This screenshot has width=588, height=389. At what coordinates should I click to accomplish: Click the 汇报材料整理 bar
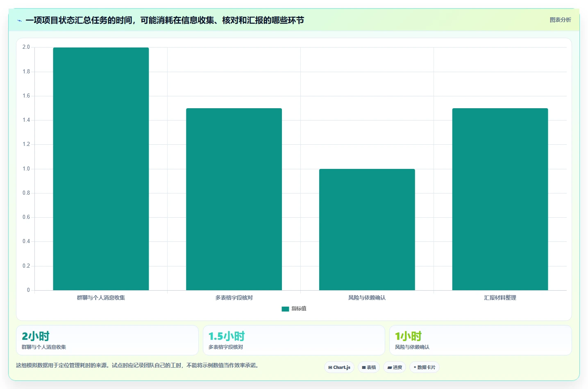pos(500,199)
